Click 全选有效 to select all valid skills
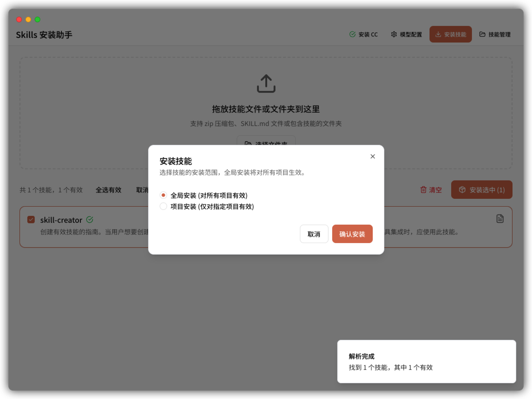This screenshot has width=532, height=399. point(108,190)
